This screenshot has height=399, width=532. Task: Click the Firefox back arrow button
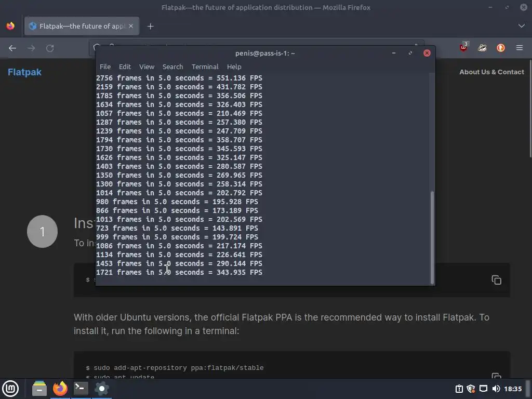point(12,48)
